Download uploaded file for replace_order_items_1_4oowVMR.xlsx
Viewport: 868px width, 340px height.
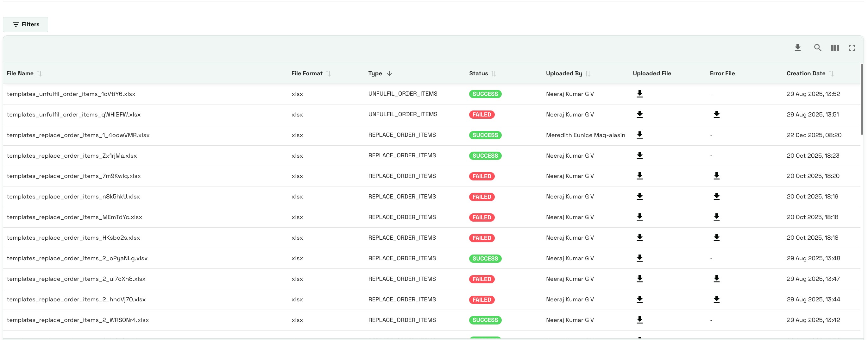639,135
